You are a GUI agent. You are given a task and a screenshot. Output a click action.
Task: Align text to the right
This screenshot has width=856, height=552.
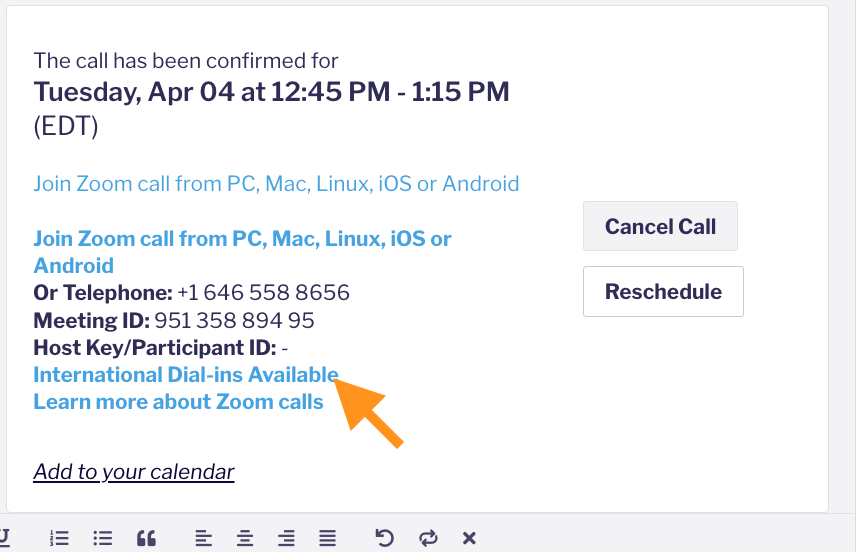pos(286,538)
